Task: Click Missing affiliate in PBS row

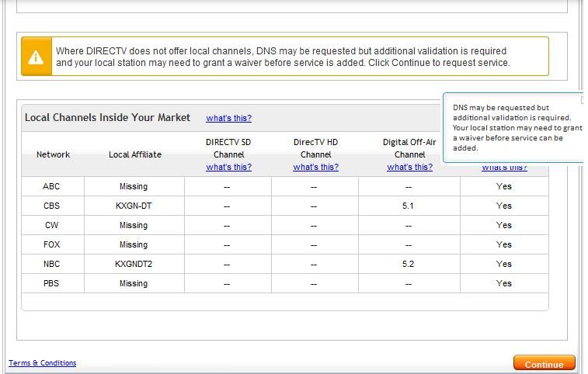Action: 134,283
